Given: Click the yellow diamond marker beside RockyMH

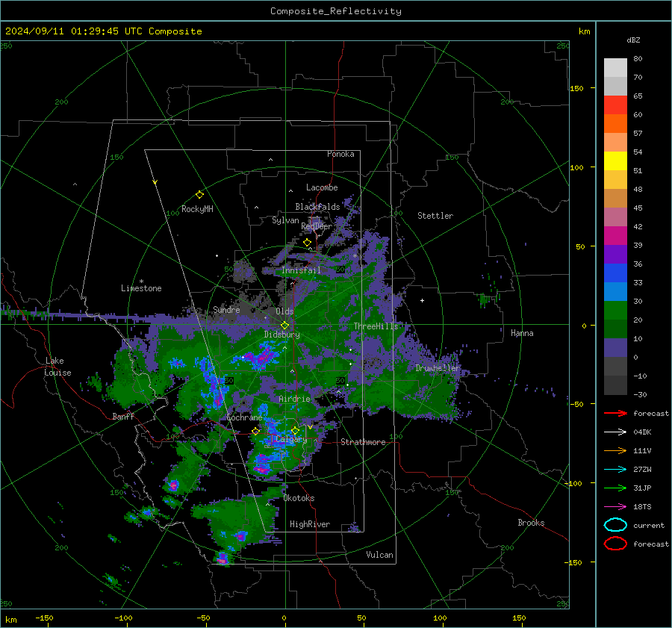Looking at the screenshot, I should 199,195.
